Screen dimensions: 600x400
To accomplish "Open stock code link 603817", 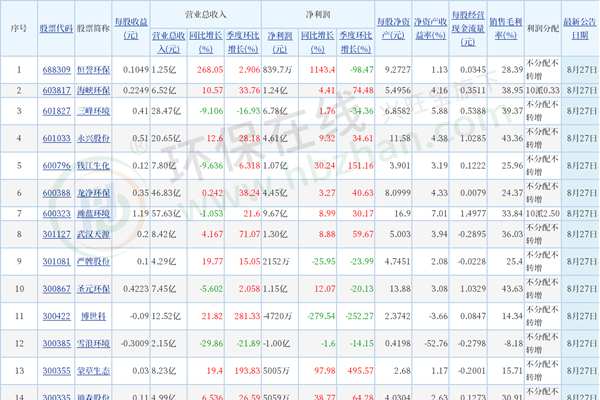I will point(57,91).
